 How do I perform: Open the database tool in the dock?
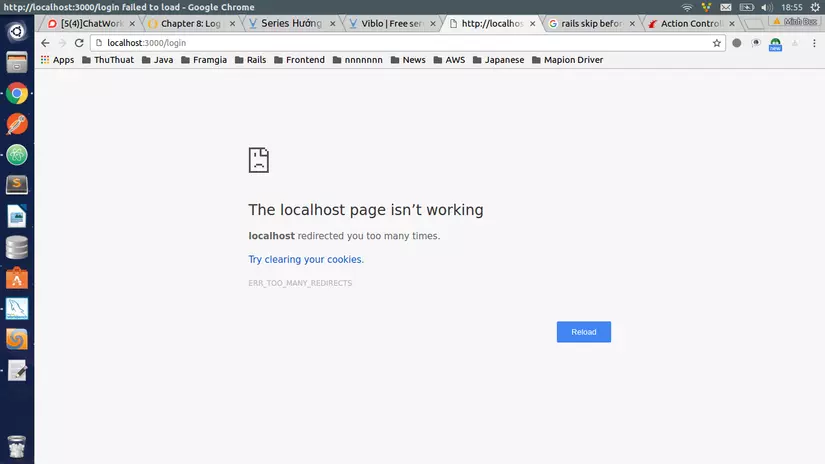(17, 247)
